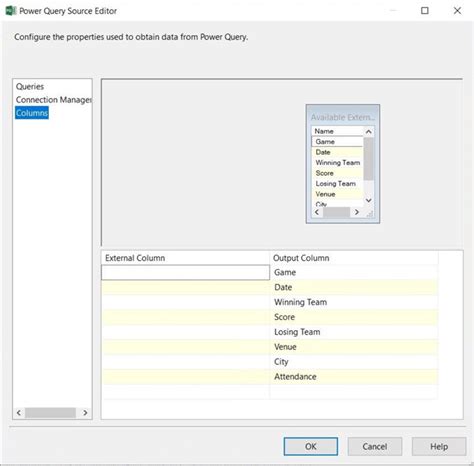Image resolution: width=474 pixels, height=466 pixels.
Task: Select Game in Available External list
Action: pyautogui.click(x=337, y=142)
